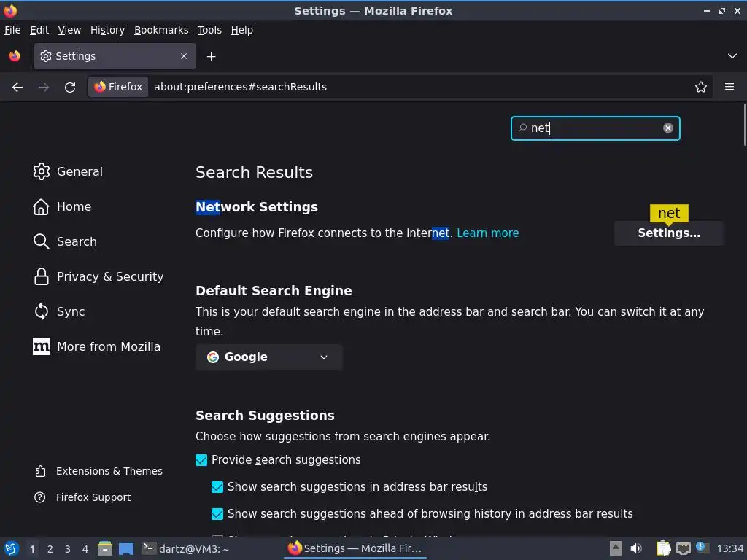Switch to workspace 3
747x560 pixels.
coord(68,549)
